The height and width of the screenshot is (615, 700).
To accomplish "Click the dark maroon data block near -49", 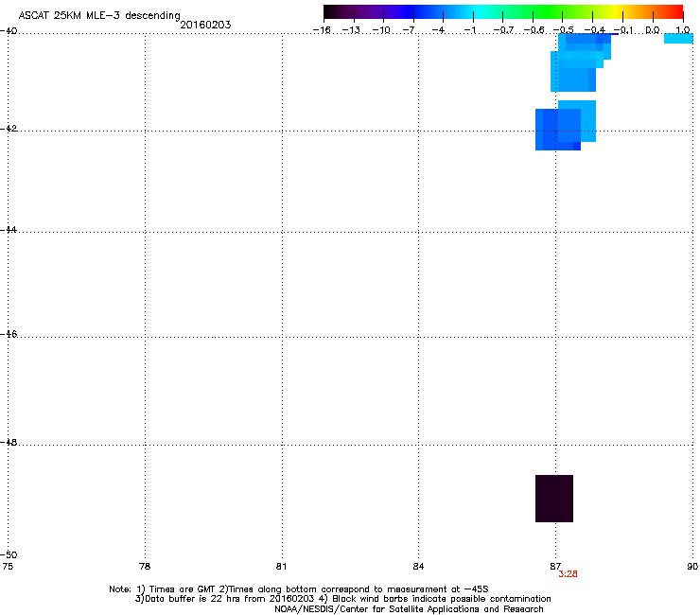I will (x=554, y=499).
